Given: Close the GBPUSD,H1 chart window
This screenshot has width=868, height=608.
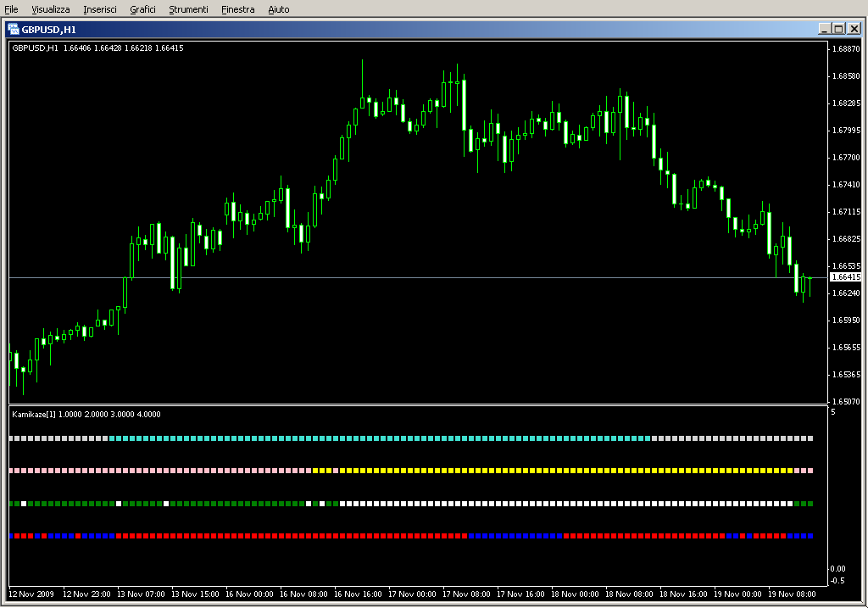Looking at the screenshot, I should [854, 29].
